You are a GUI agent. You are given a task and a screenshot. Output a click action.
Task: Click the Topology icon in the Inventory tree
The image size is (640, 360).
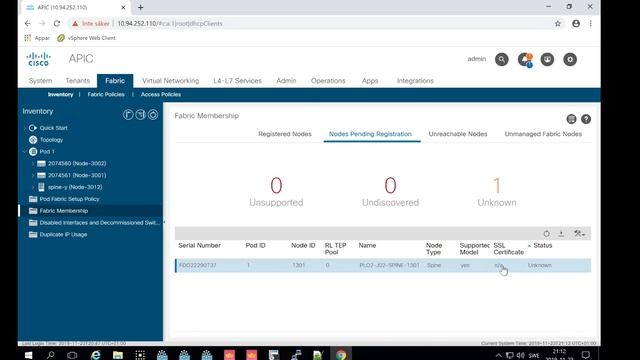[33, 140]
